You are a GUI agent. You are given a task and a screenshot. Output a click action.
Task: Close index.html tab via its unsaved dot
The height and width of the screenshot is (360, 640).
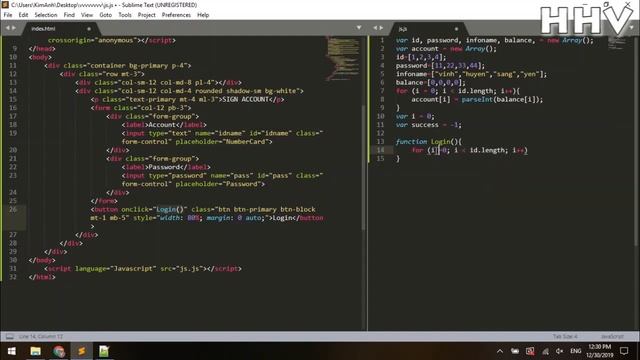coord(89,29)
